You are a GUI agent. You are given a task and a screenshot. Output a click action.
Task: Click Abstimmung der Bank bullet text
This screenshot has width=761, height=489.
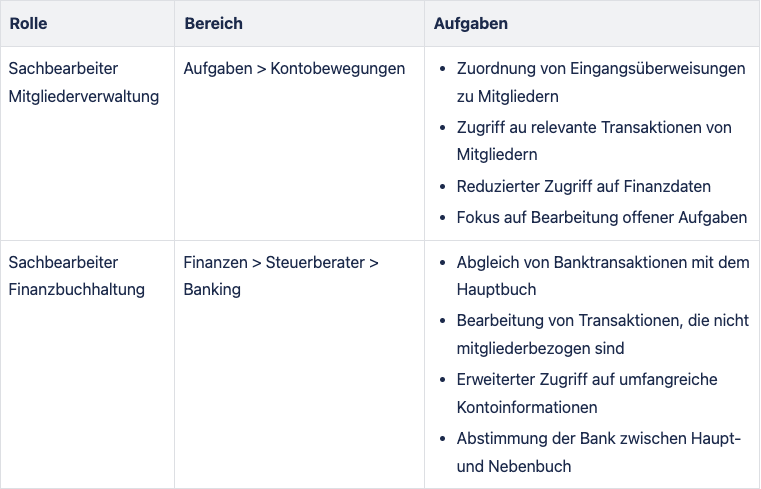(x=599, y=452)
